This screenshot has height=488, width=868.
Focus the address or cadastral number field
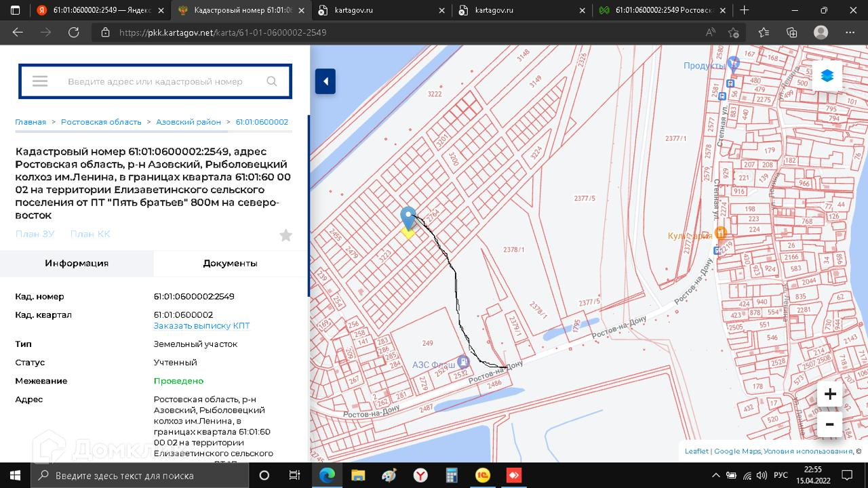(155, 81)
